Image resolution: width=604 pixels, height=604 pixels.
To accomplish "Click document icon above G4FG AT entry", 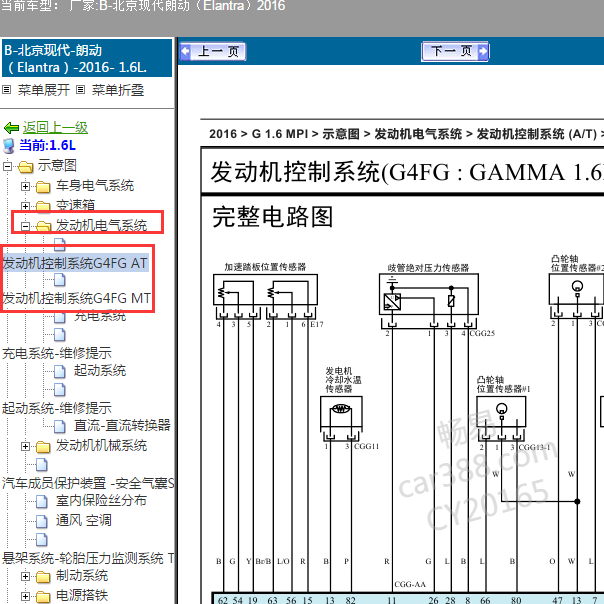I will (60, 245).
